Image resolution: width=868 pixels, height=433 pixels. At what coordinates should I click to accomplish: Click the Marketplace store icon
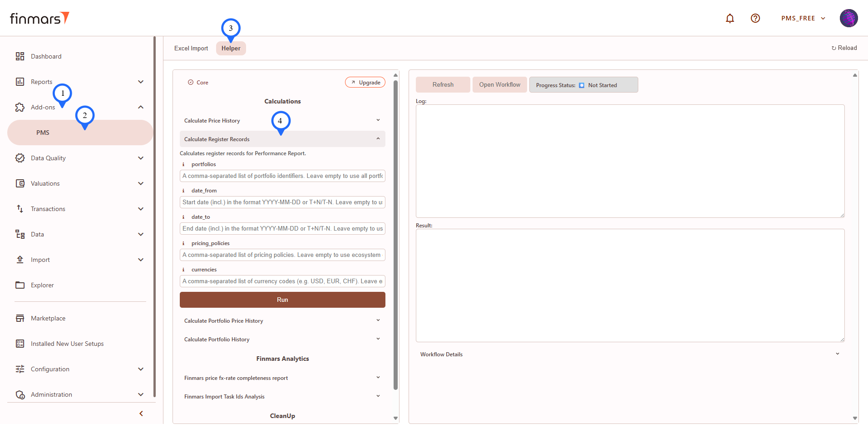coord(20,318)
